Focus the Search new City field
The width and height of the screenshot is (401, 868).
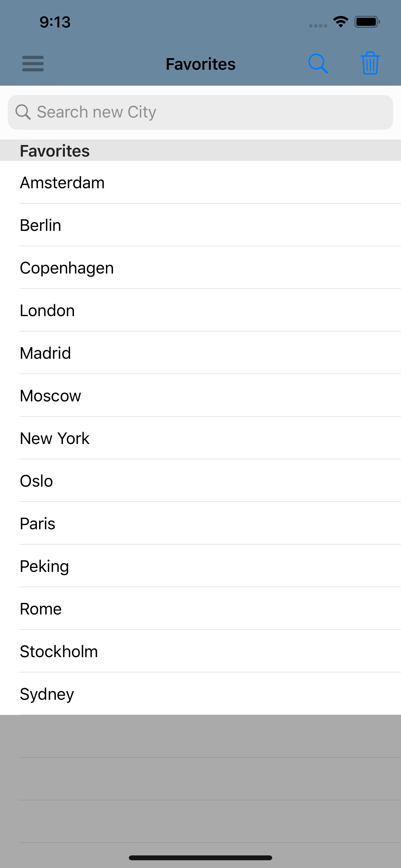coord(209,112)
